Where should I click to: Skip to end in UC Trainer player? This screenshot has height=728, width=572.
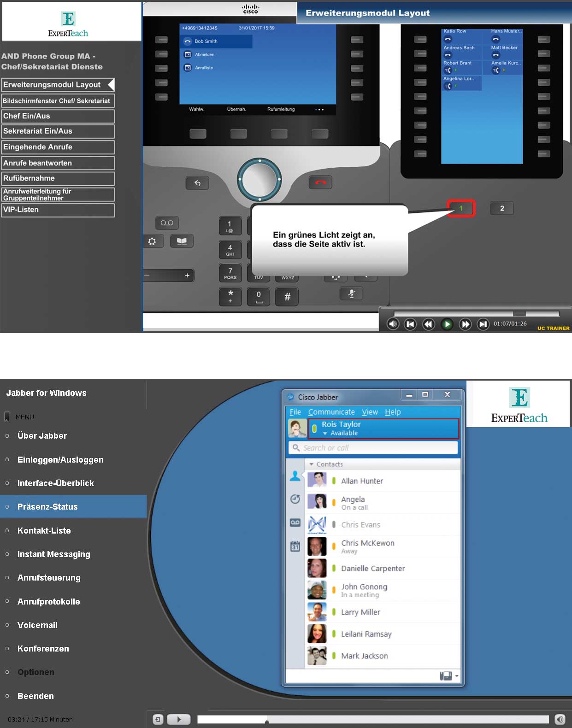[483, 324]
